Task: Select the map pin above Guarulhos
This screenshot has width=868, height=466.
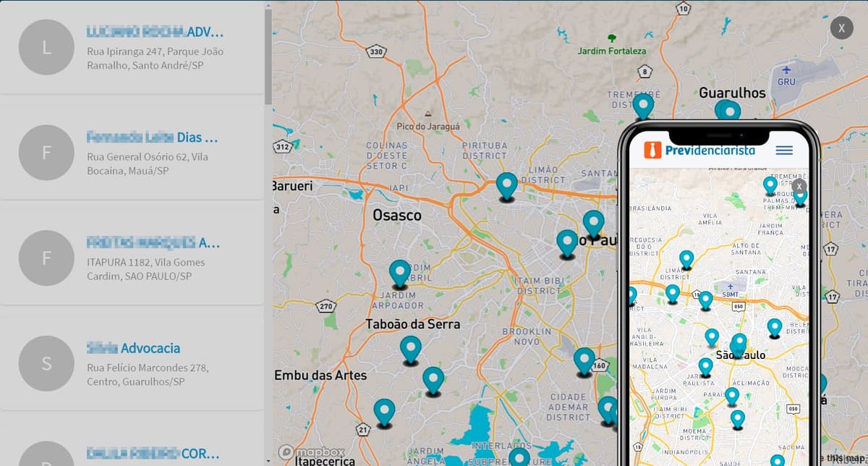Action: (x=728, y=110)
